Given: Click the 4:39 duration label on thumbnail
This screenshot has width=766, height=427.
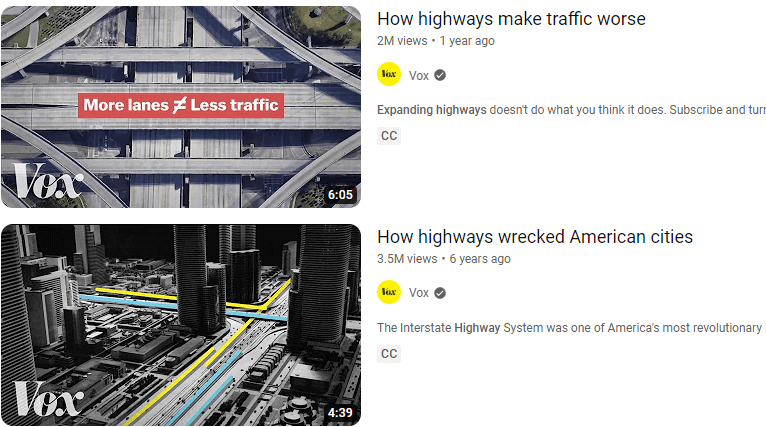Looking at the screenshot, I should [340, 413].
